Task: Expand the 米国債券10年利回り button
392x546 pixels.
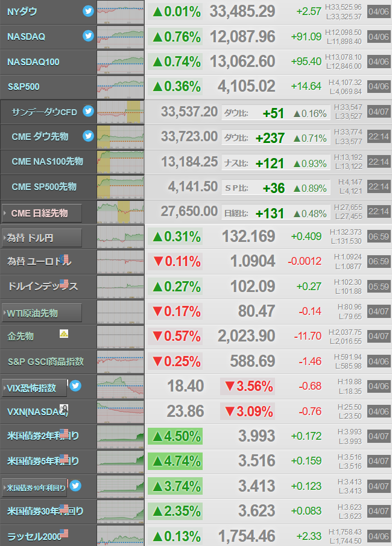Action: click(34, 487)
